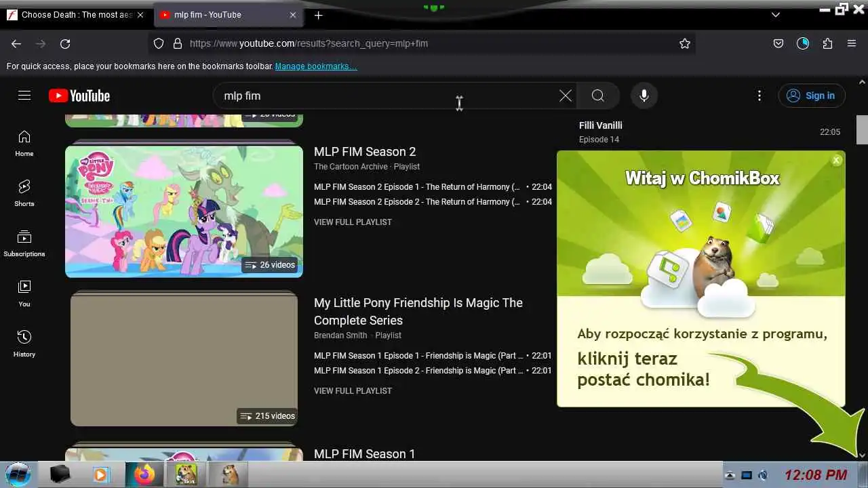868x488 pixels.
Task: Go to the YouTube logo home link
Action: coord(79,96)
